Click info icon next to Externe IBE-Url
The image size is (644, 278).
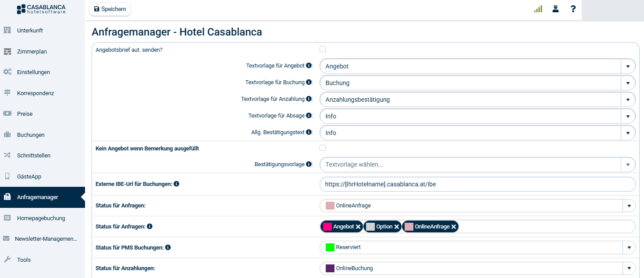coord(176,184)
